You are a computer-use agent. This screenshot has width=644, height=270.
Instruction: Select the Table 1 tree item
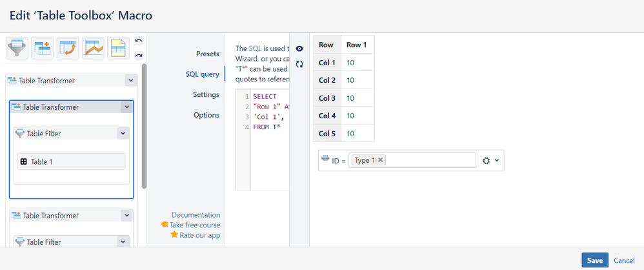click(x=70, y=161)
